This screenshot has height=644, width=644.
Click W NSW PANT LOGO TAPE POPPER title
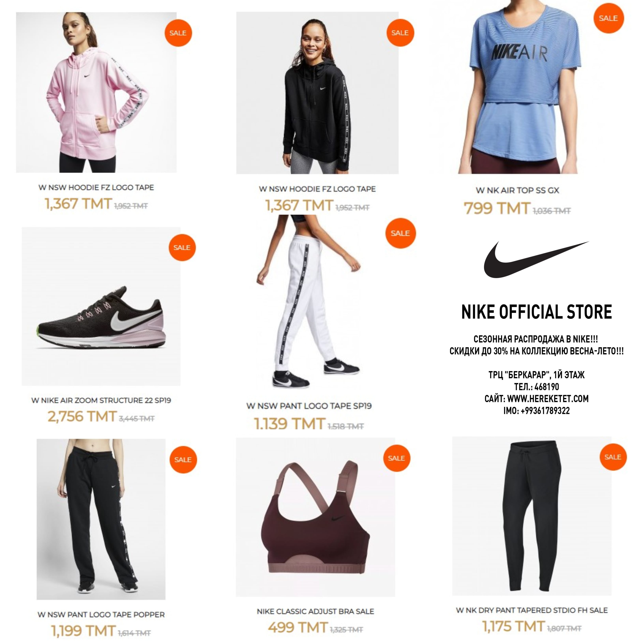tap(101, 614)
